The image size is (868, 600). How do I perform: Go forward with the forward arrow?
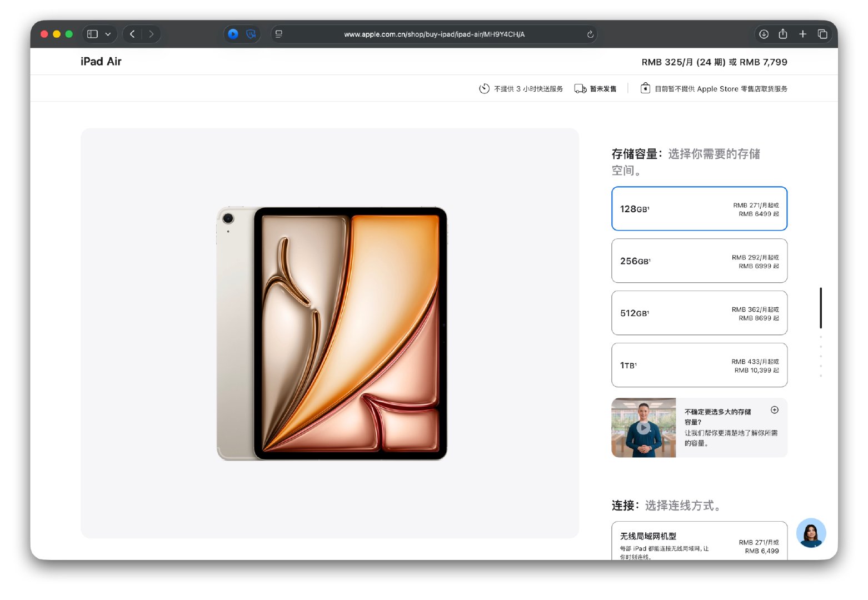pyautogui.click(x=151, y=34)
